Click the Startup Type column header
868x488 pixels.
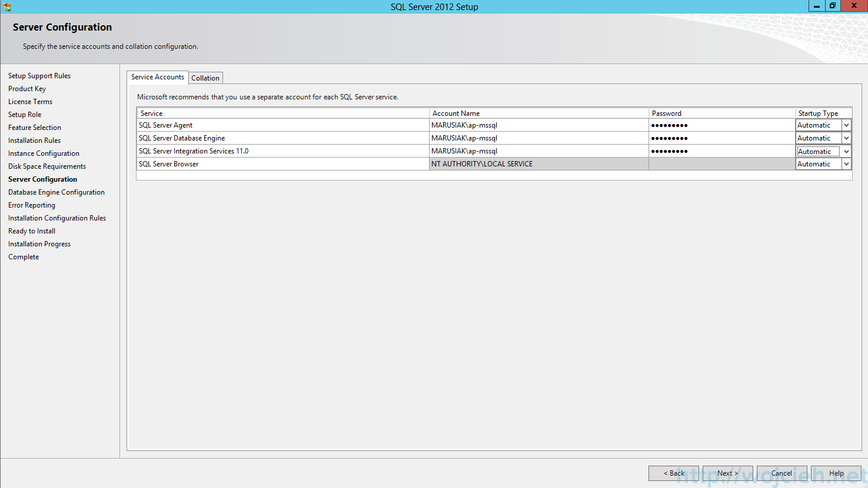pos(823,113)
